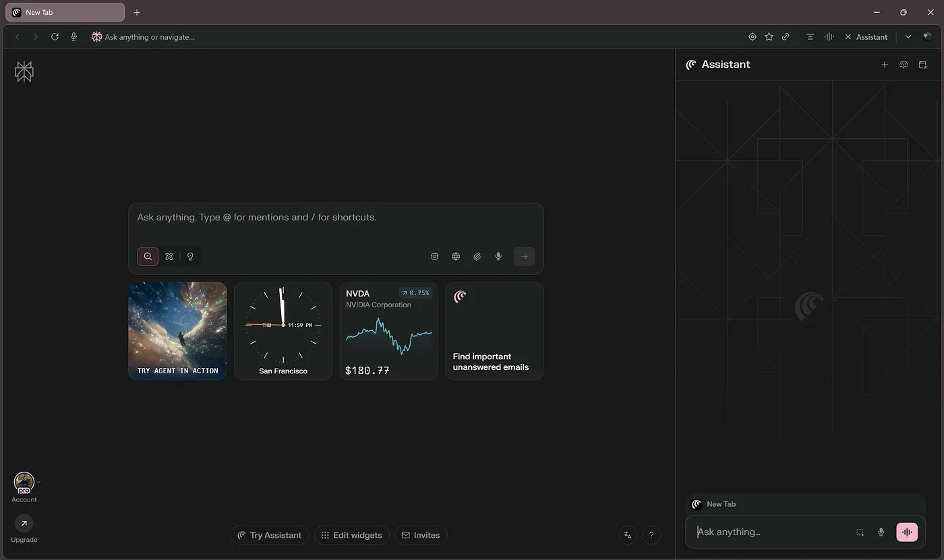Image resolution: width=944 pixels, height=560 pixels.
Task: Expand the Account avatar menu
Action: pos(24,483)
